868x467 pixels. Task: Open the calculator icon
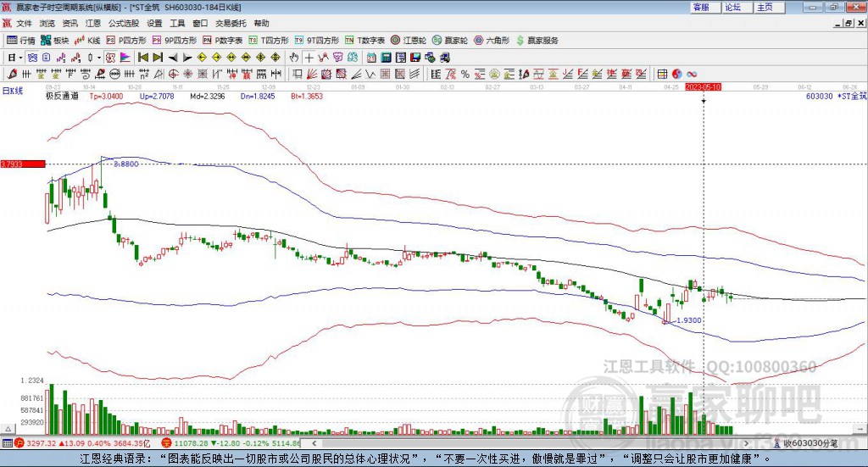386,58
